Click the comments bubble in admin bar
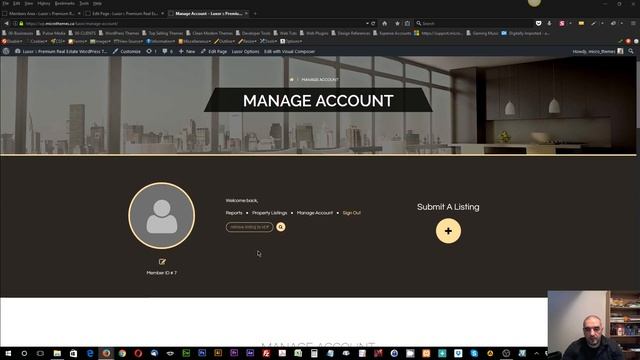 point(167,51)
